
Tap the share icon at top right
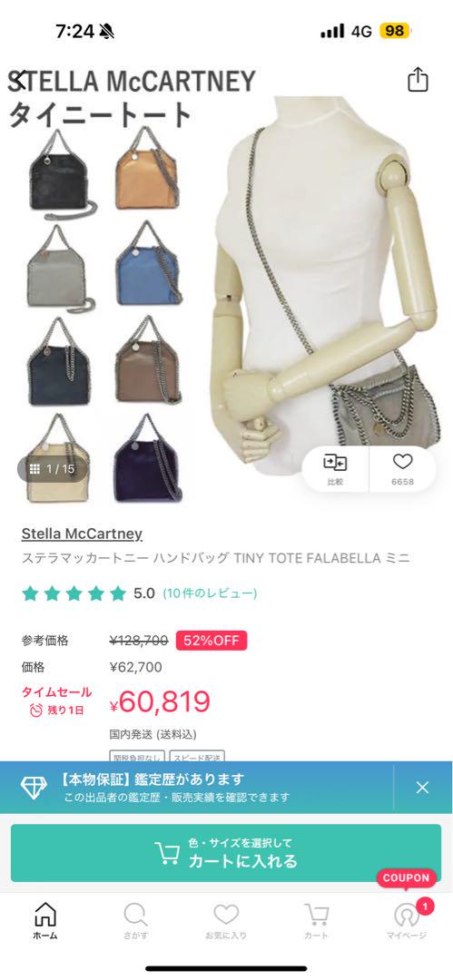click(x=418, y=79)
